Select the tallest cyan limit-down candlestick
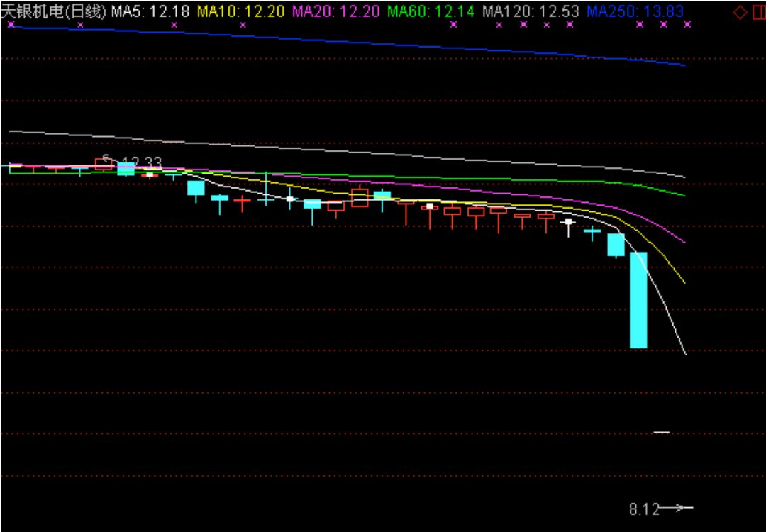Image resolution: width=766 pixels, height=532 pixels. tap(638, 299)
